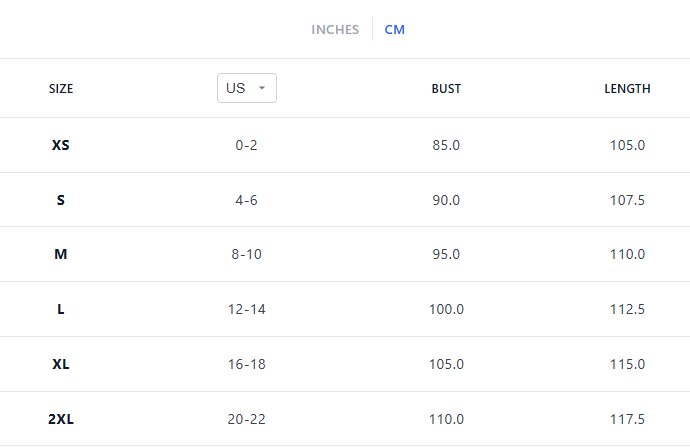The width and height of the screenshot is (690, 447).
Task: Select the CM unit tab
Action: [x=395, y=29]
